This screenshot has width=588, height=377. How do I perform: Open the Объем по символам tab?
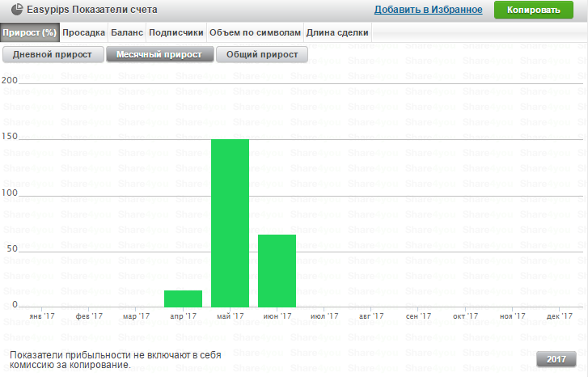point(255,32)
